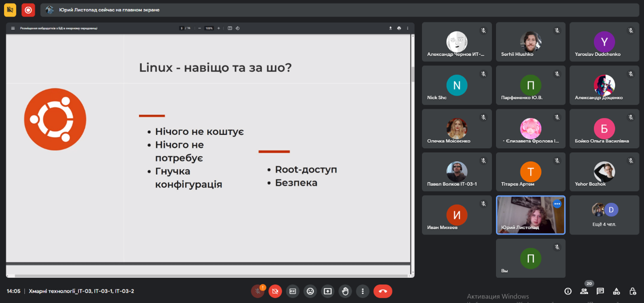
Task: Select Александр Доценко participant tile
Action: [x=604, y=85]
